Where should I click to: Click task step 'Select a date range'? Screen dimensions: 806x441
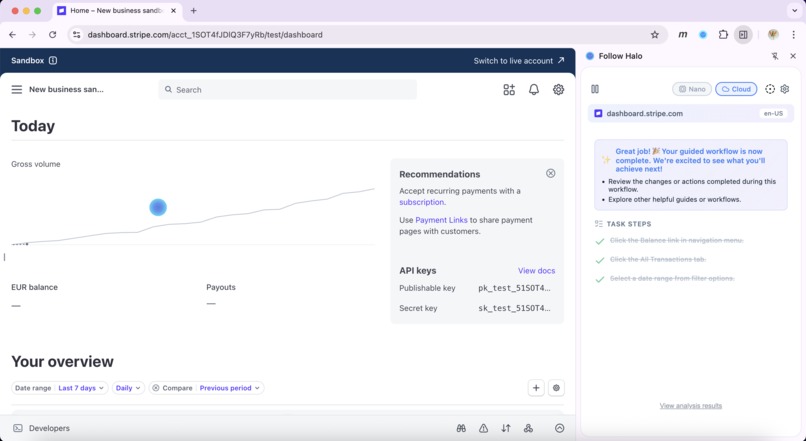(672, 279)
